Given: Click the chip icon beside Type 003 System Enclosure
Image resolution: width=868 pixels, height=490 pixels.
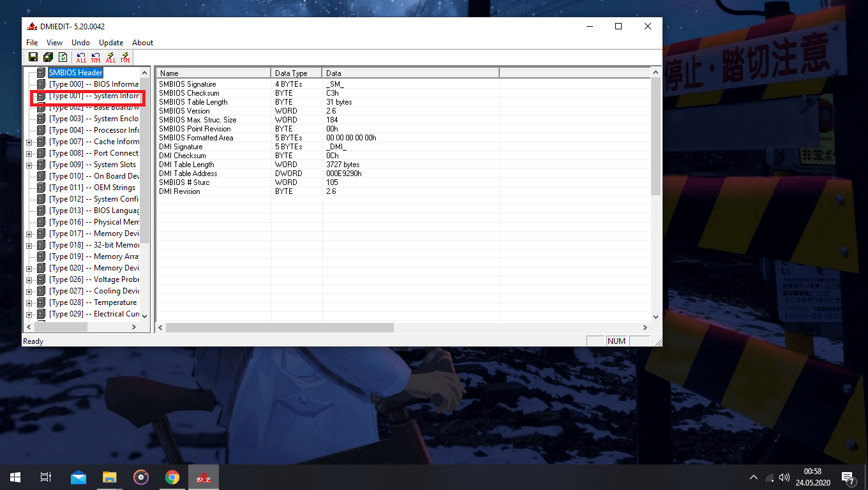Looking at the screenshot, I should click(x=41, y=119).
